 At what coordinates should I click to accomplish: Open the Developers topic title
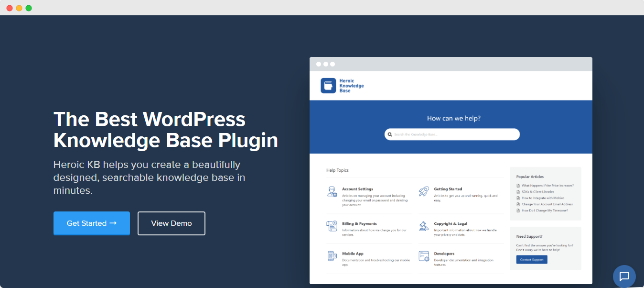pyautogui.click(x=444, y=254)
